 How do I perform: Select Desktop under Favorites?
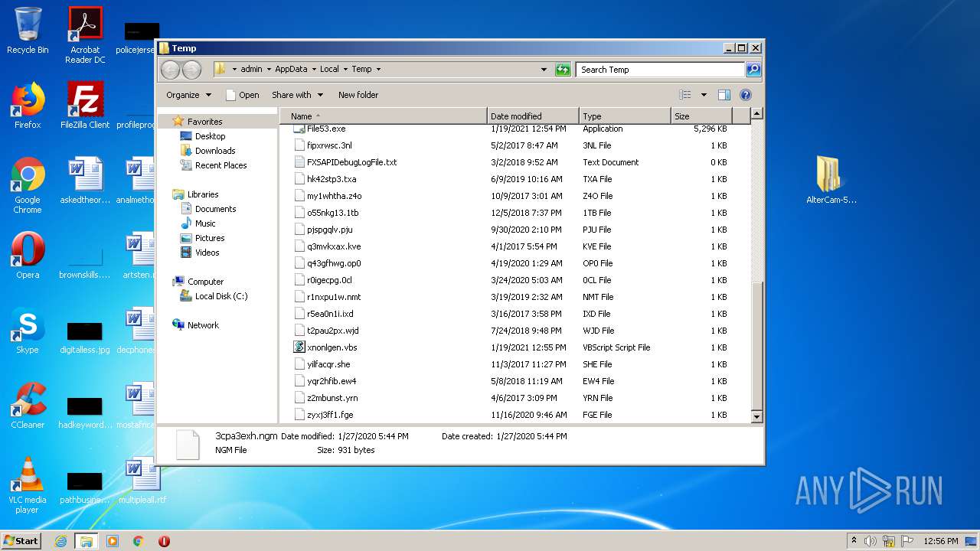[210, 136]
